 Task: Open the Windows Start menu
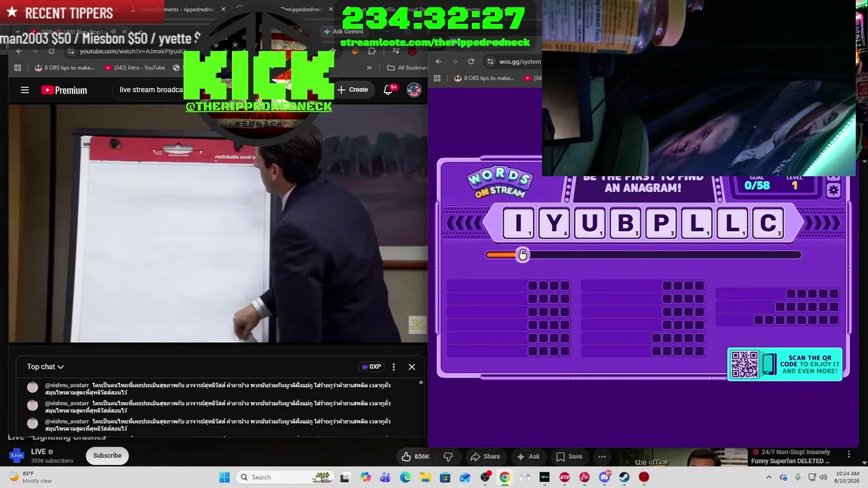224,477
